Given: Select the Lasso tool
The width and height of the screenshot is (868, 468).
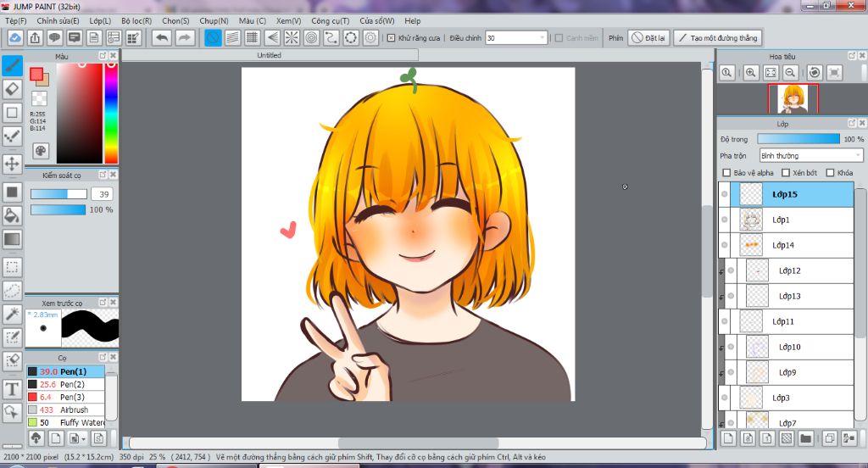Looking at the screenshot, I should pos(12,290).
